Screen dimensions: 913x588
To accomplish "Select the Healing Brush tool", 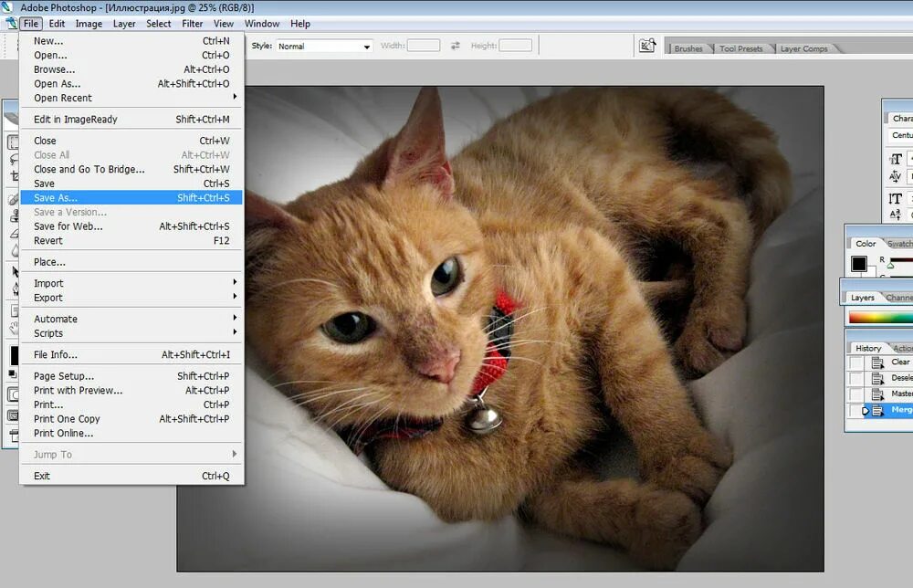I will tap(14, 200).
